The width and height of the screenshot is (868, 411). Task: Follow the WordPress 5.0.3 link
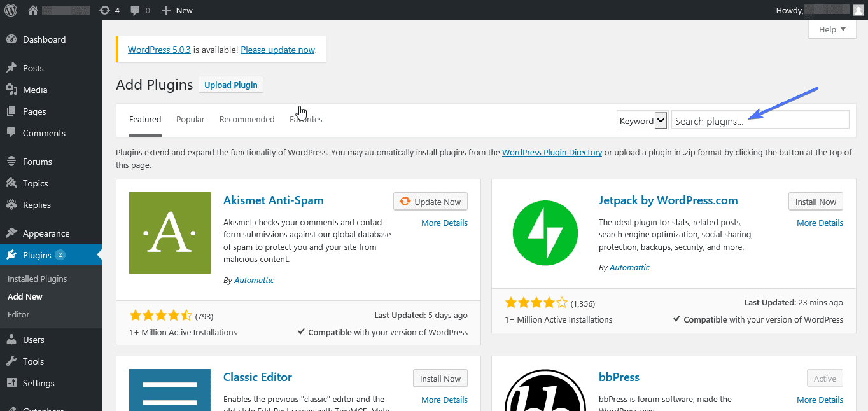159,50
